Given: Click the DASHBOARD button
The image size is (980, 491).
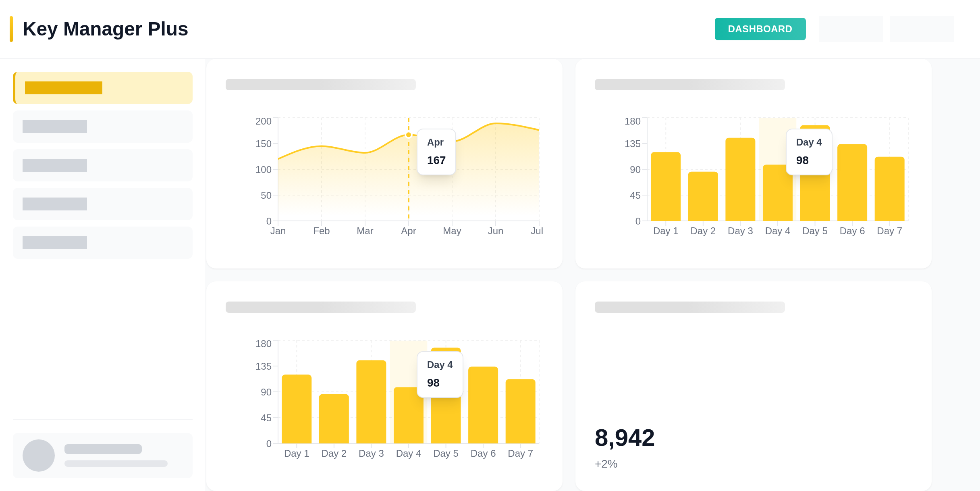Looking at the screenshot, I should click(760, 29).
